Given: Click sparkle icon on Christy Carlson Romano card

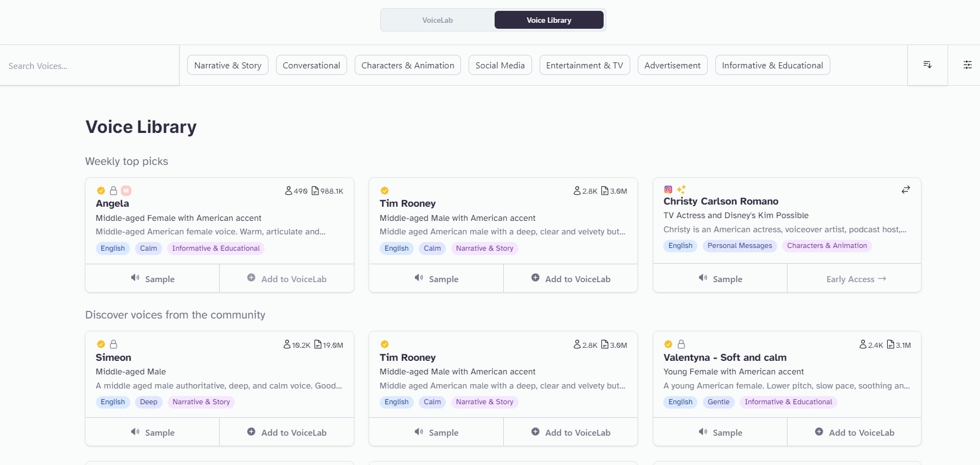Looking at the screenshot, I should (x=681, y=189).
